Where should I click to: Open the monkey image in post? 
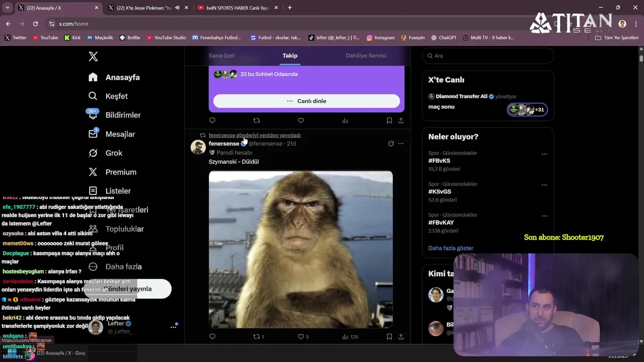[301, 249]
